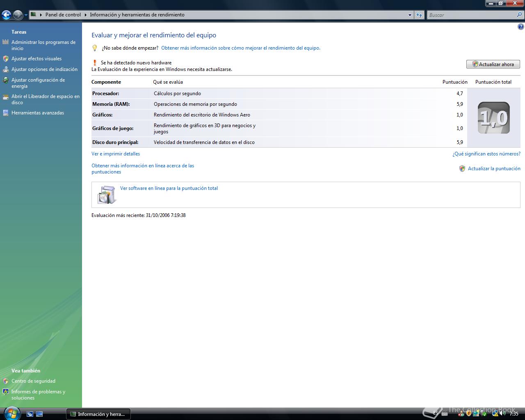Click the software box icon

point(107,195)
